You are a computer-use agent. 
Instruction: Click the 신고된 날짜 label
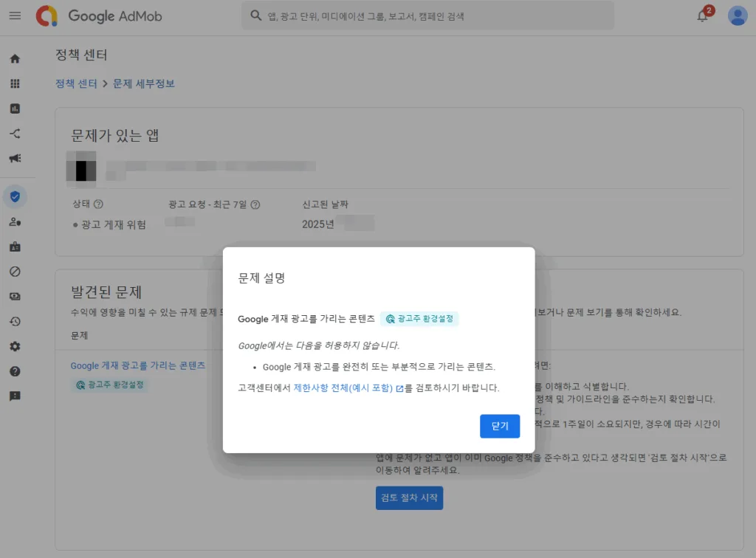(x=325, y=204)
